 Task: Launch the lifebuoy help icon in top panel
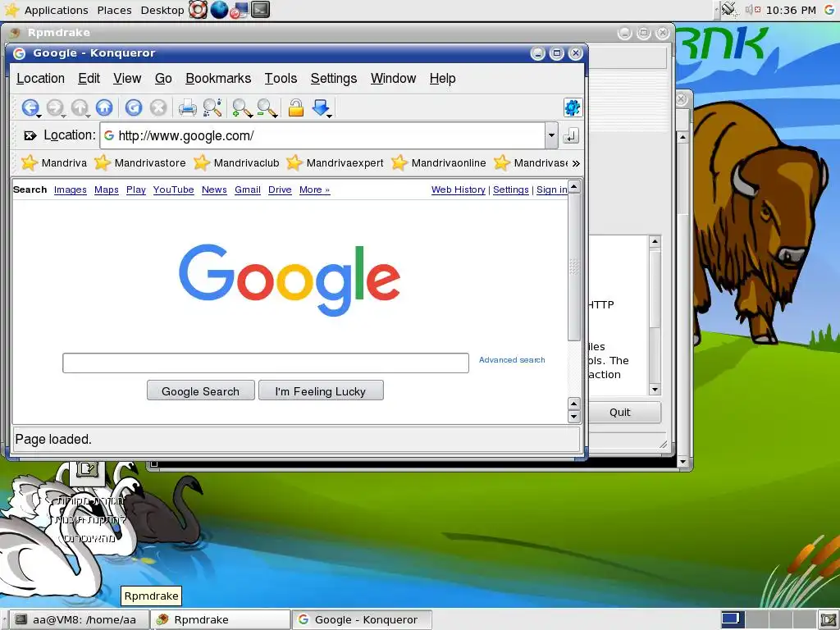[x=199, y=10]
